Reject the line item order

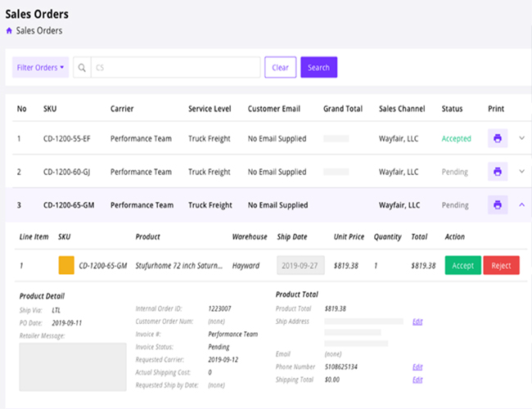(x=501, y=265)
